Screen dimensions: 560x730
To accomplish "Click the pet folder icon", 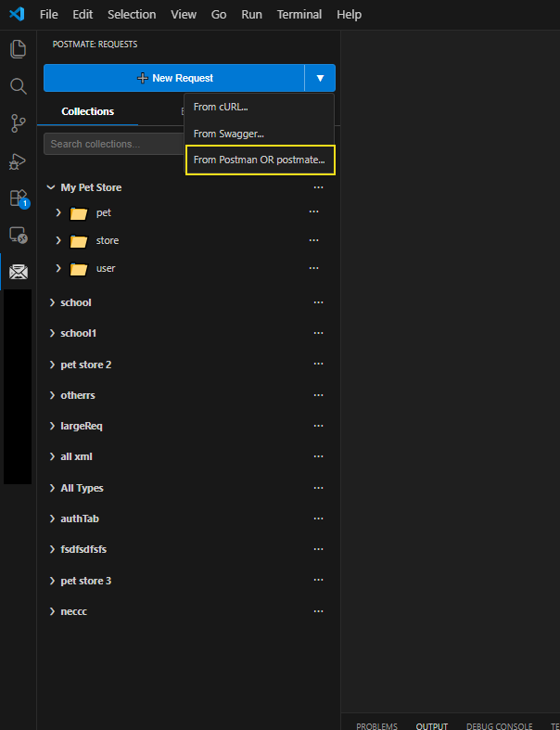I will tap(79, 213).
